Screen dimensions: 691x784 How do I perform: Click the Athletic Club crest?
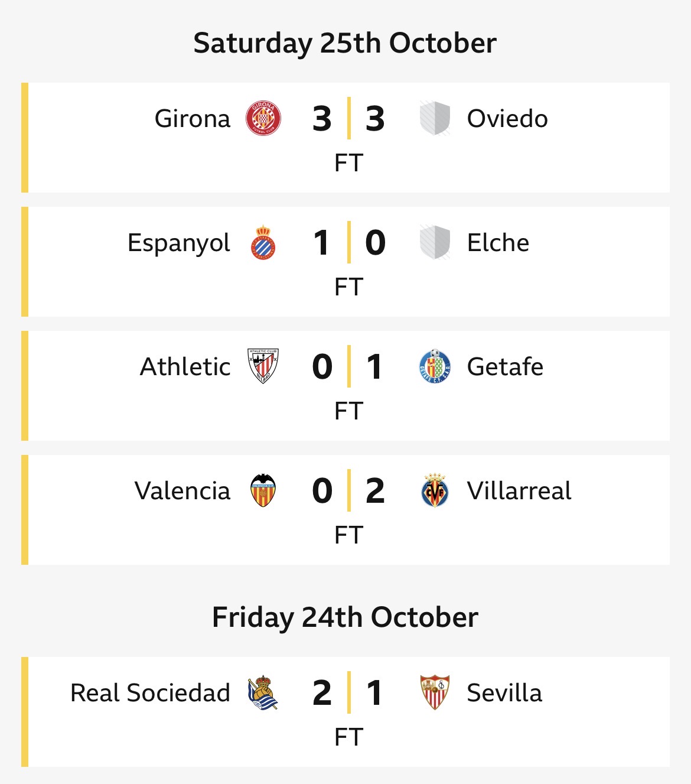click(263, 366)
